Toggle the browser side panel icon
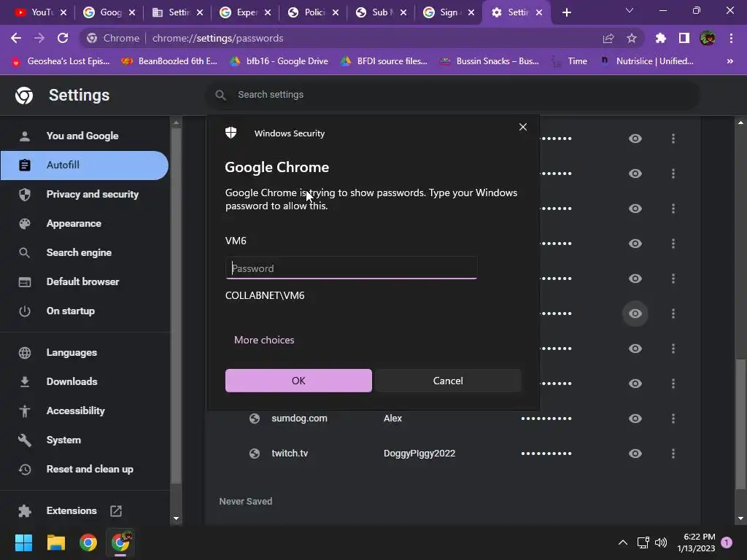The image size is (747, 560). click(x=684, y=38)
